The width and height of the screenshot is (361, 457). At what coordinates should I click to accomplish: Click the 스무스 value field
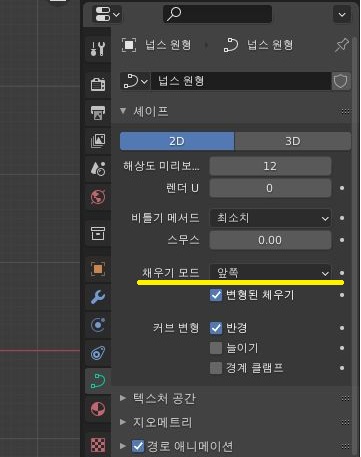(270, 240)
